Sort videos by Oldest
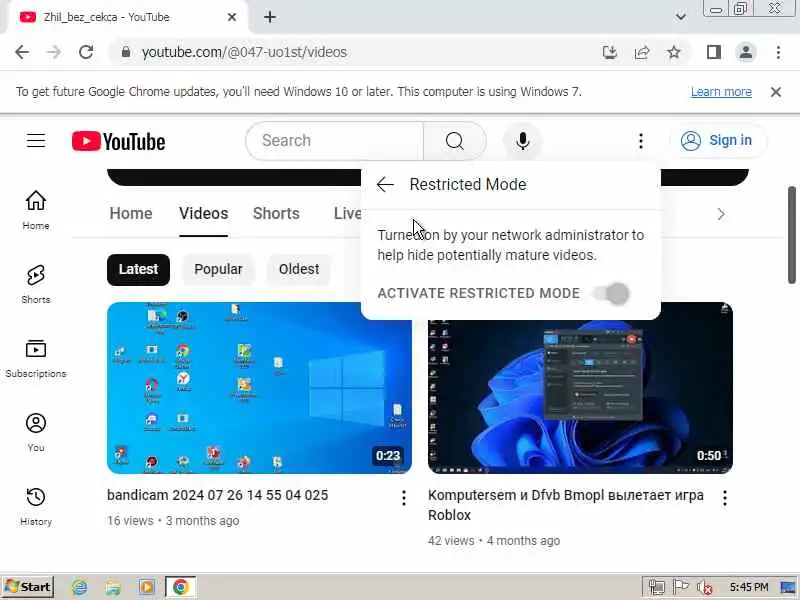The image size is (800, 600). [x=299, y=269]
